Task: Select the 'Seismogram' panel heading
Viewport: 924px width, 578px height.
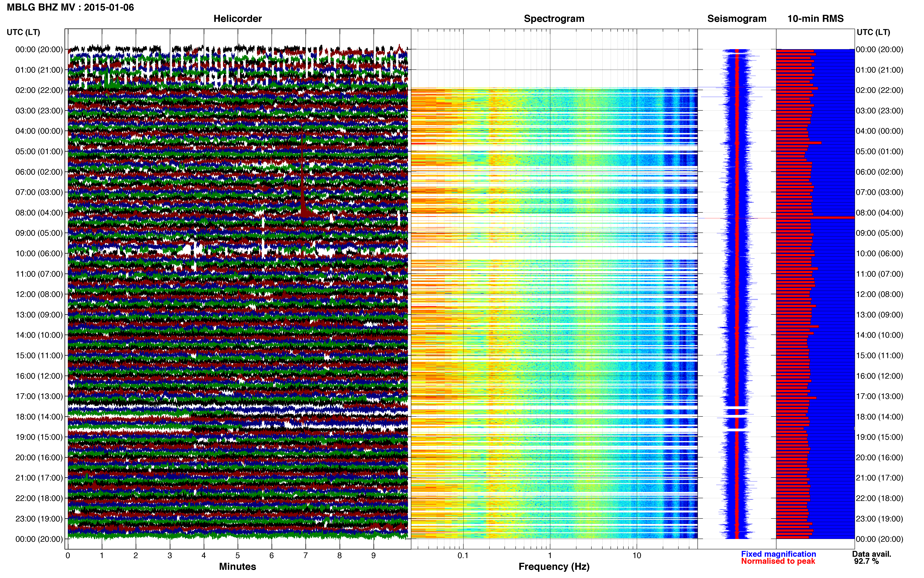Action: (x=737, y=19)
